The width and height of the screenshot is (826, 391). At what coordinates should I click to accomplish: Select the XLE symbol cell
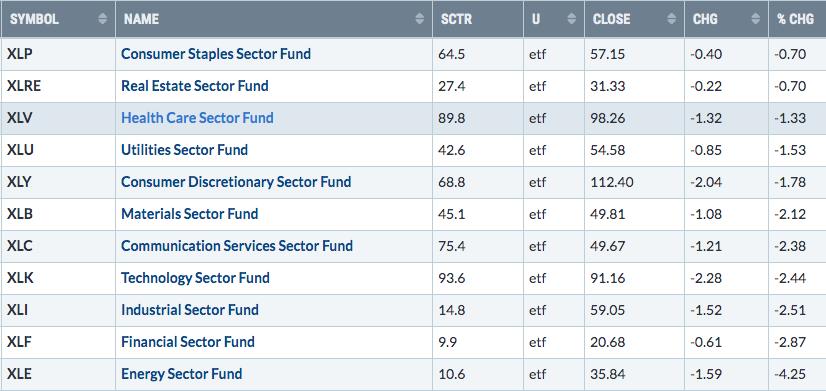click(58, 374)
